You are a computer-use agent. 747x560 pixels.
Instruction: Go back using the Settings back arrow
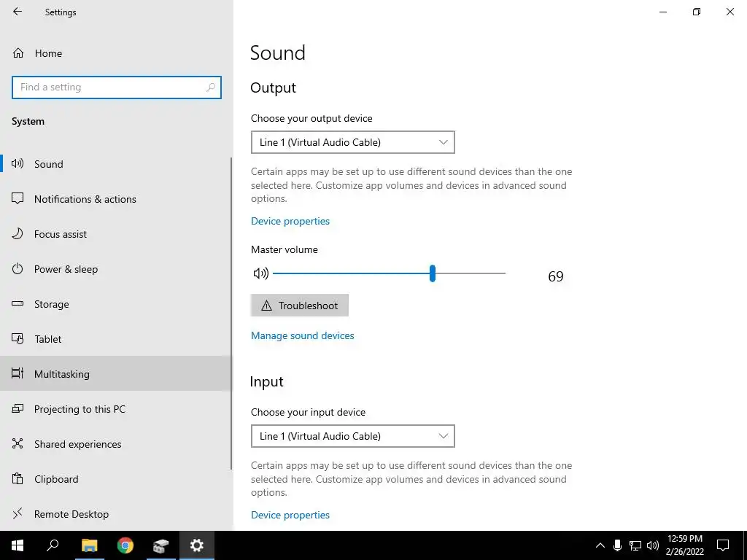point(18,12)
